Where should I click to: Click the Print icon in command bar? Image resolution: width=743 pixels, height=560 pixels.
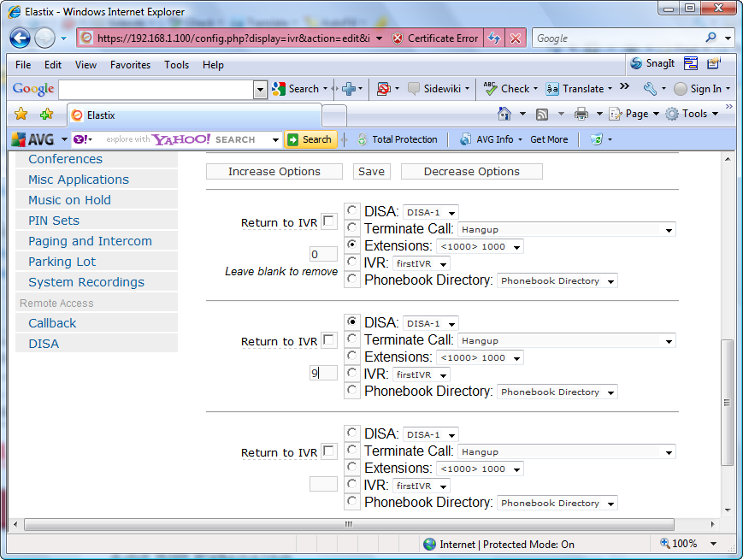coord(581,114)
